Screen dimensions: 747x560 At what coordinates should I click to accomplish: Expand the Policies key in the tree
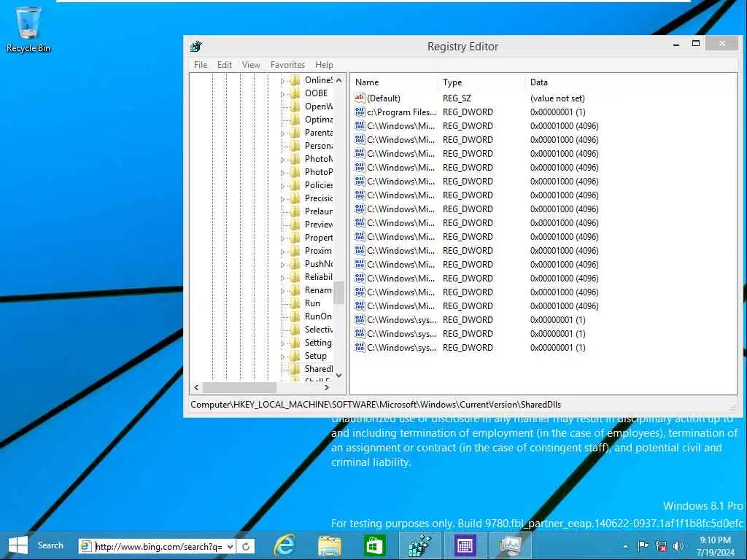[x=282, y=186]
